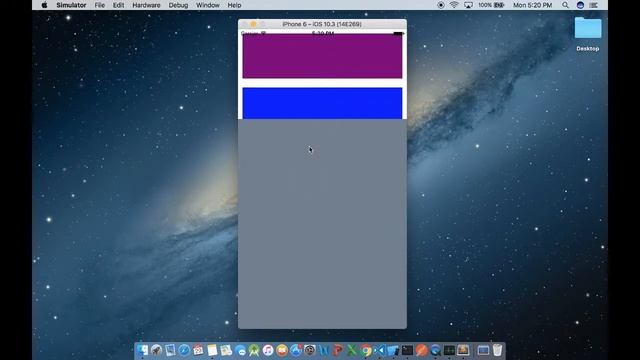Open Launchpad rocket in the dock

(x=156, y=350)
